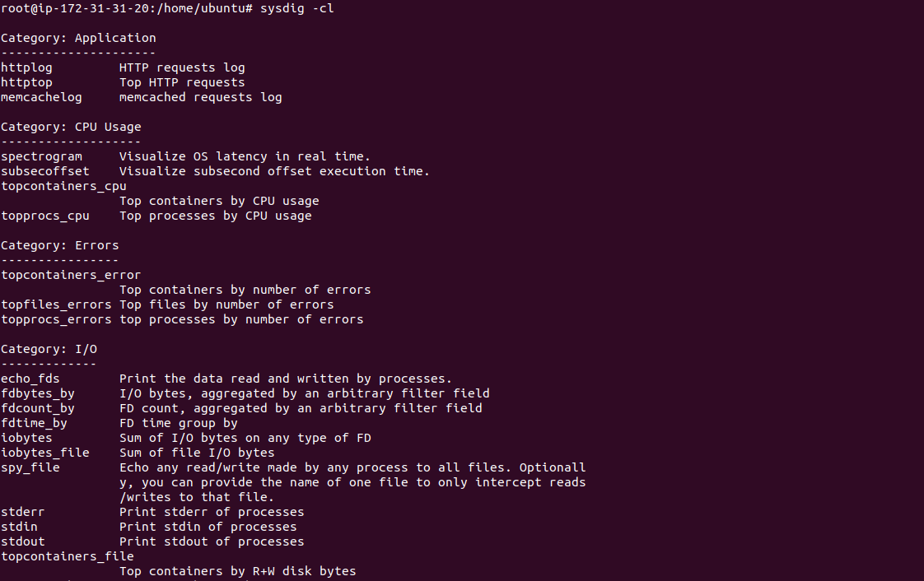Click the 'Category: Application' heading
Viewport: 924px width, 581px height.
[x=78, y=38]
